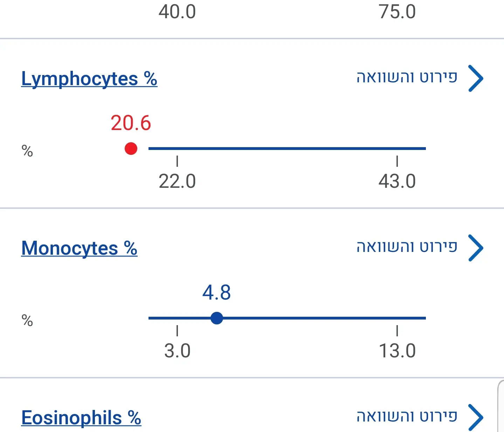Tap the 43.0 upper limit label
The width and height of the screenshot is (504, 432).
tap(397, 181)
